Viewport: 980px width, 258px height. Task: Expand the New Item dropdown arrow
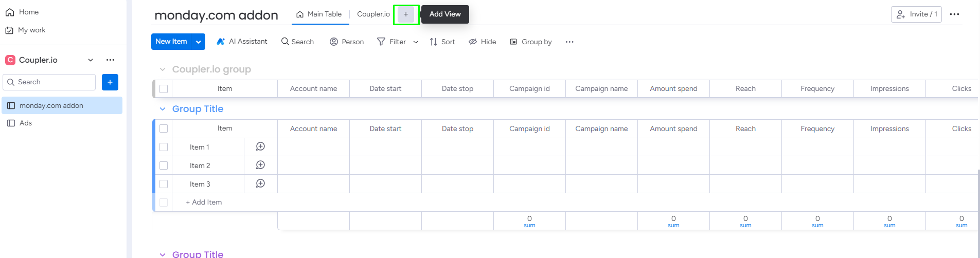199,42
